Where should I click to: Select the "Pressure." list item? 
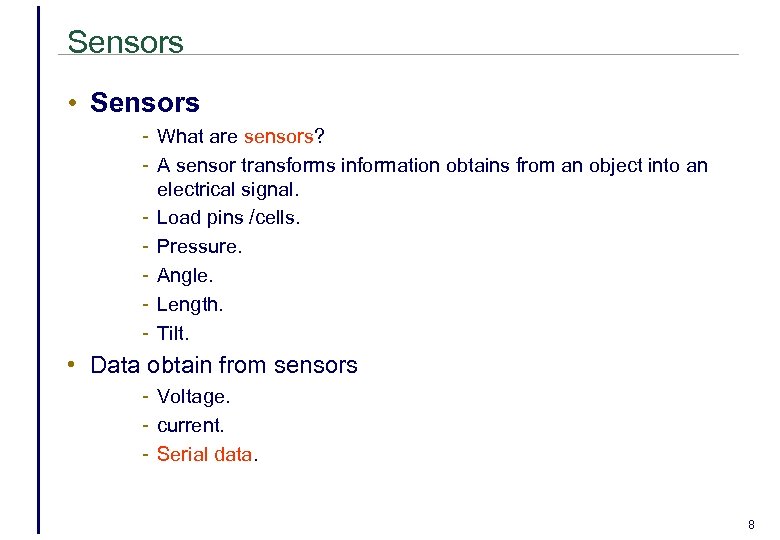point(199,246)
